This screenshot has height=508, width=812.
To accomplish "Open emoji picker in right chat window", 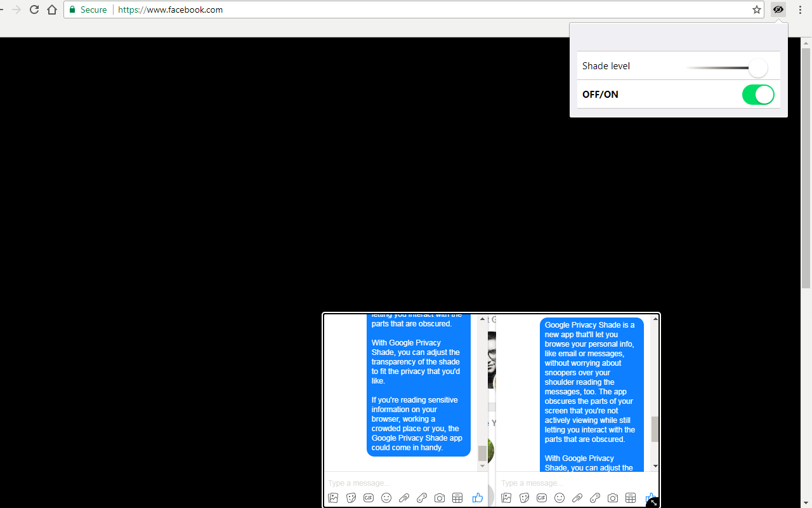I will (x=560, y=498).
